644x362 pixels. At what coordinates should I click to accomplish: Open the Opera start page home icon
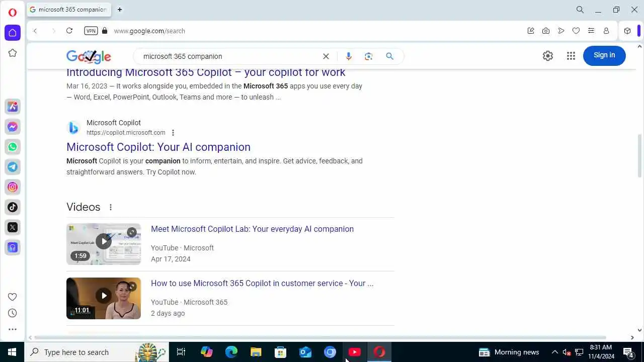13,33
